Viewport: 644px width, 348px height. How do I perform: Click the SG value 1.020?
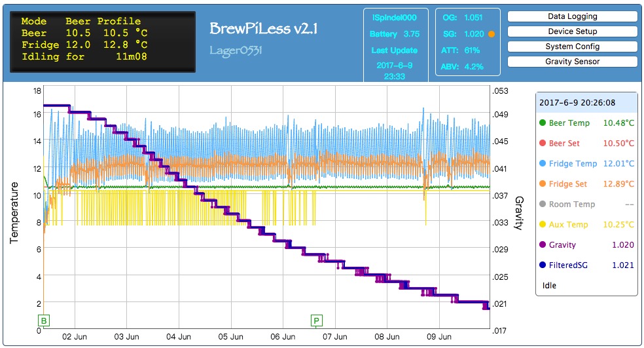click(x=474, y=34)
